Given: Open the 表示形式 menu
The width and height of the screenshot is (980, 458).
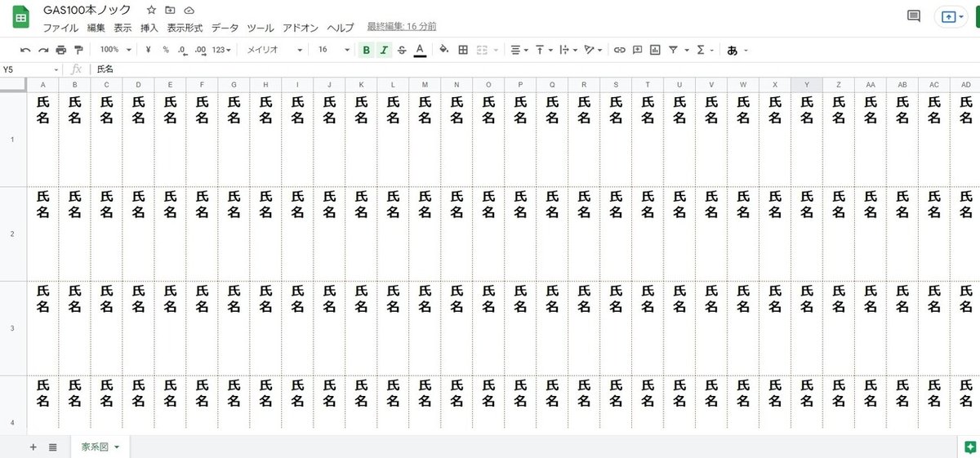Looking at the screenshot, I should (x=185, y=28).
